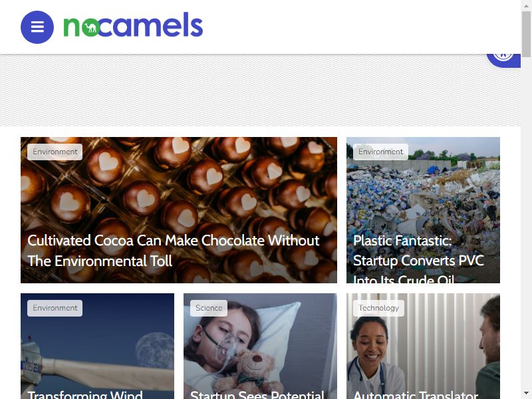Select the Technology category tag
The height and width of the screenshot is (399, 532).
(x=378, y=308)
